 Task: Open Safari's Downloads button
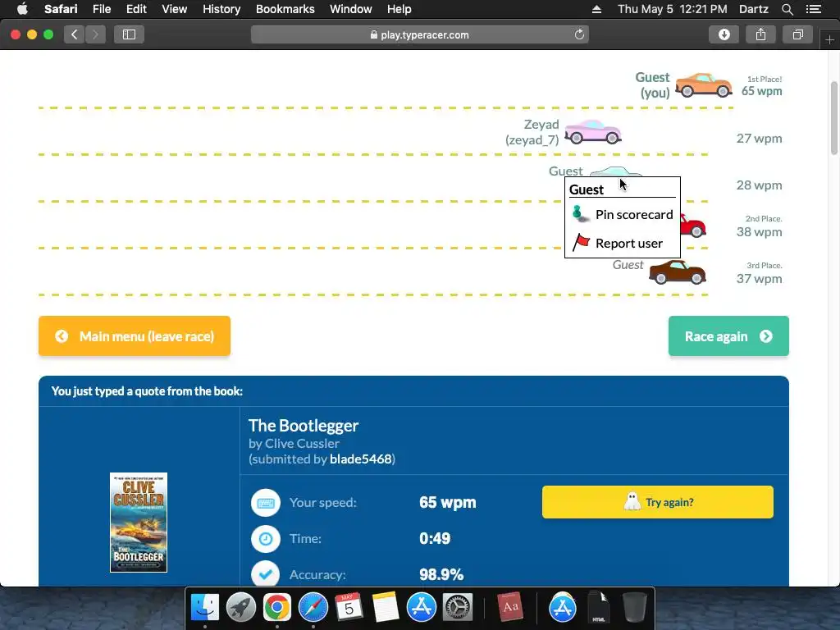point(724,34)
